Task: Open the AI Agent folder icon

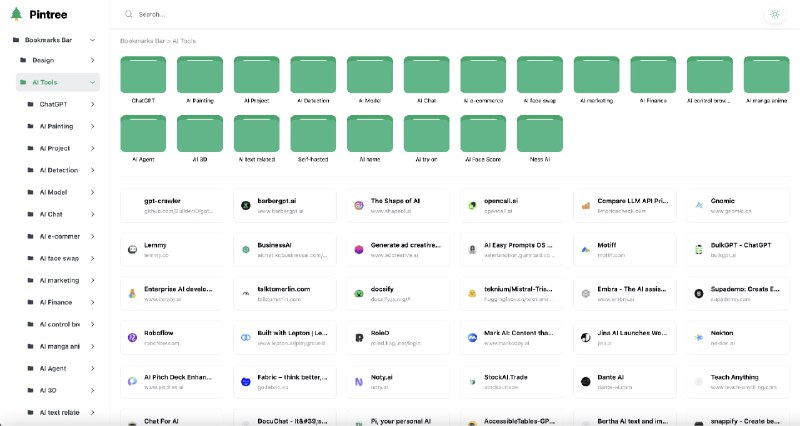Action: click(x=143, y=133)
